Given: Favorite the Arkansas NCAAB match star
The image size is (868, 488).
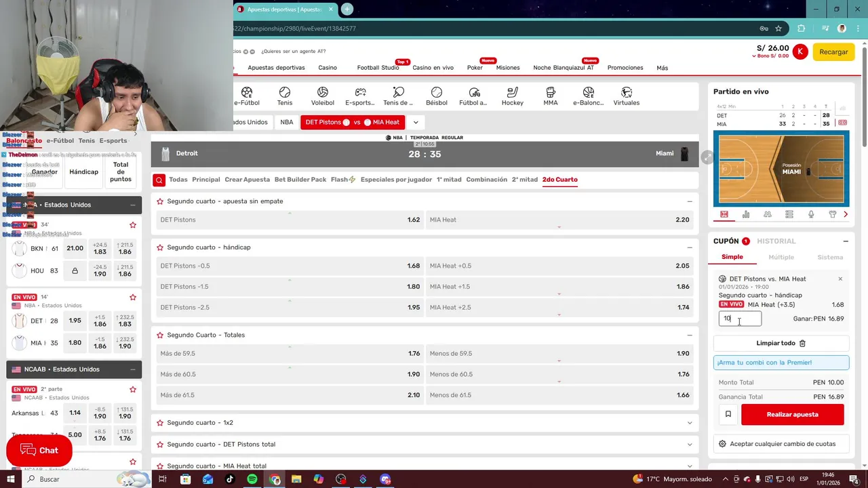Looking at the screenshot, I should click(133, 390).
